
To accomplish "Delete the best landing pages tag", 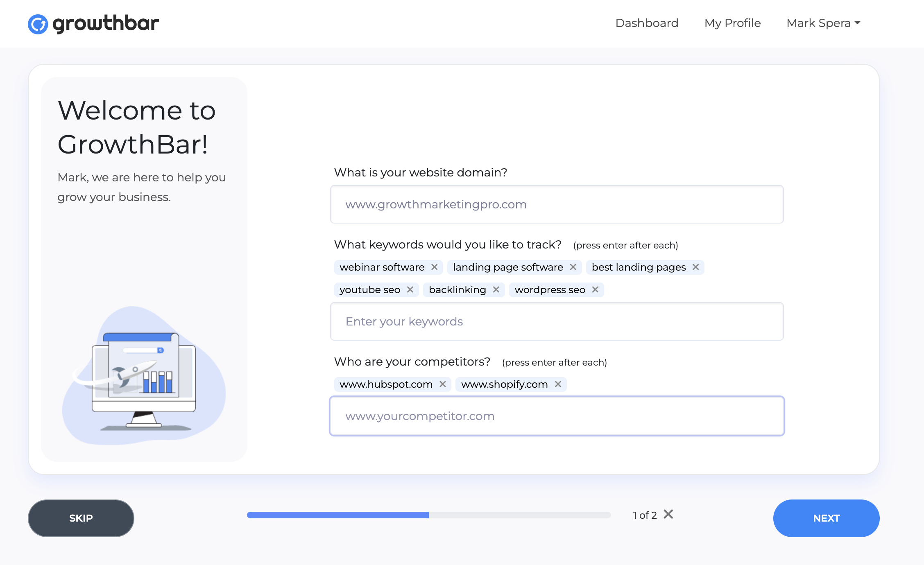I will click(695, 267).
